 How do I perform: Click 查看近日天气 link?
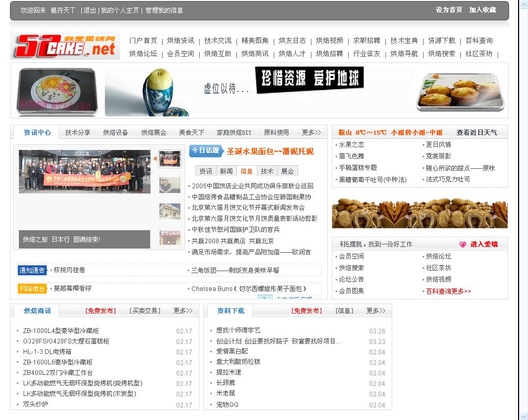click(477, 132)
